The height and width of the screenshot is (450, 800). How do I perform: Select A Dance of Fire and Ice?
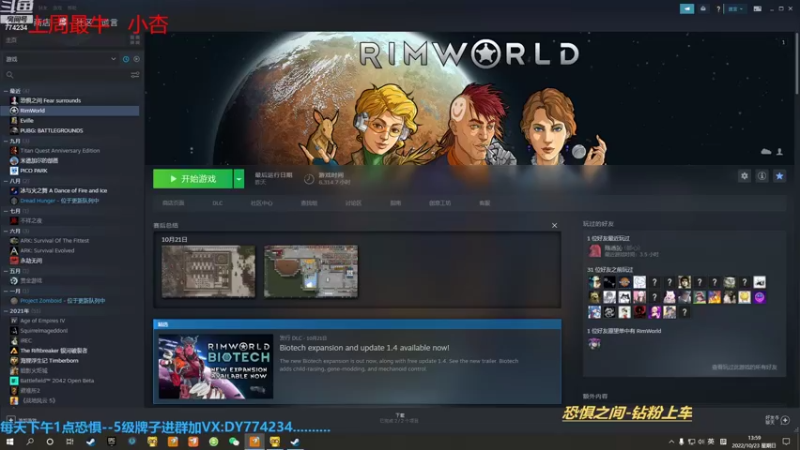click(x=63, y=191)
